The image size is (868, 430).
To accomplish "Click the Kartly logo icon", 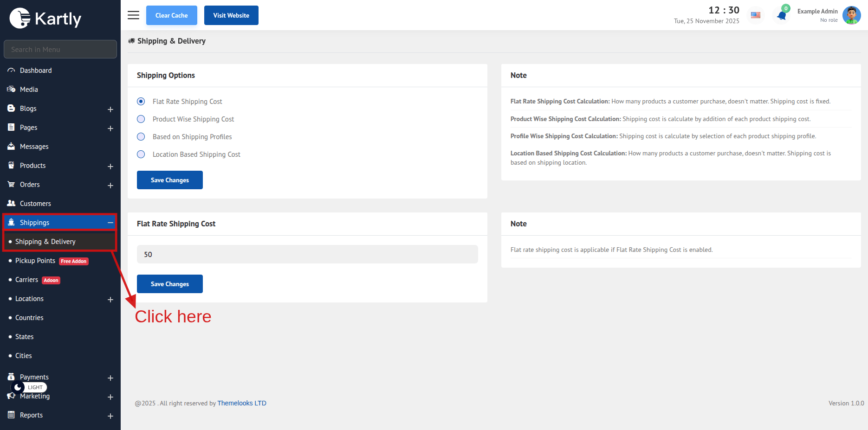I will coord(20,19).
